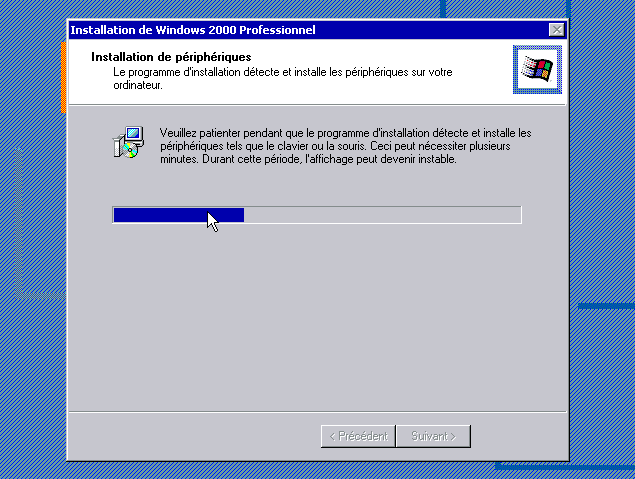Click the computer and CD setup icon
The image size is (635, 479).
(x=128, y=142)
